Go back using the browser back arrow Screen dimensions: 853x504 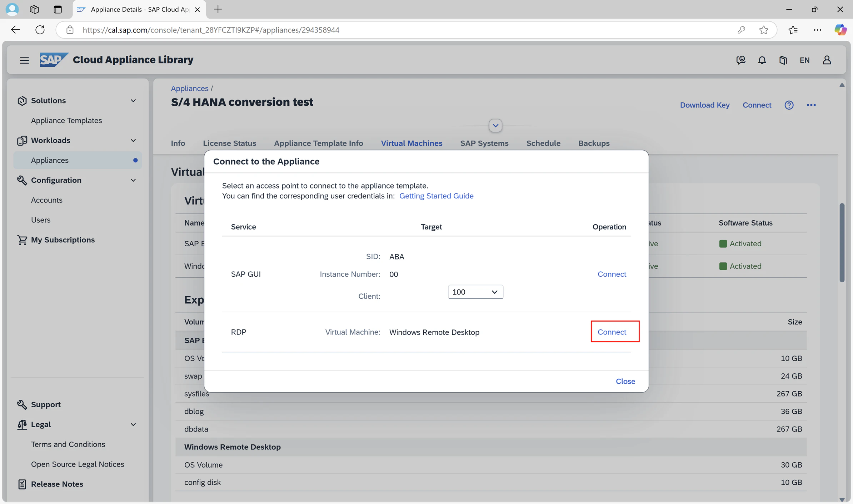(x=15, y=30)
